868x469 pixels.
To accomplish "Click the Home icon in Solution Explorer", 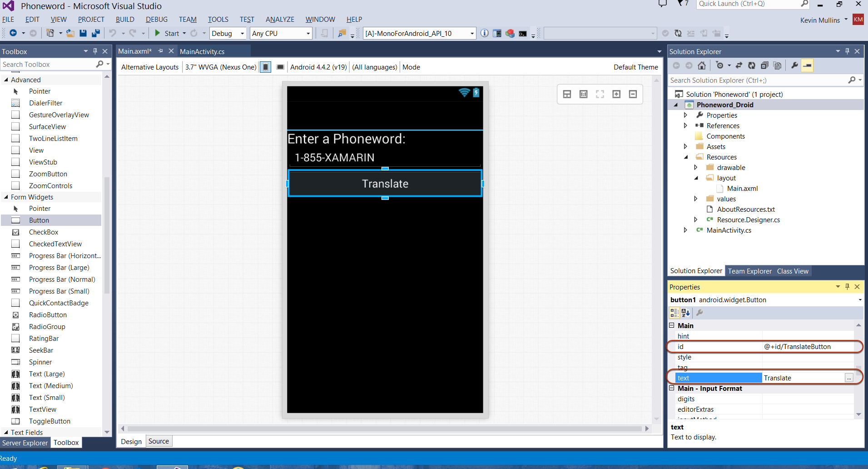I will click(x=702, y=65).
